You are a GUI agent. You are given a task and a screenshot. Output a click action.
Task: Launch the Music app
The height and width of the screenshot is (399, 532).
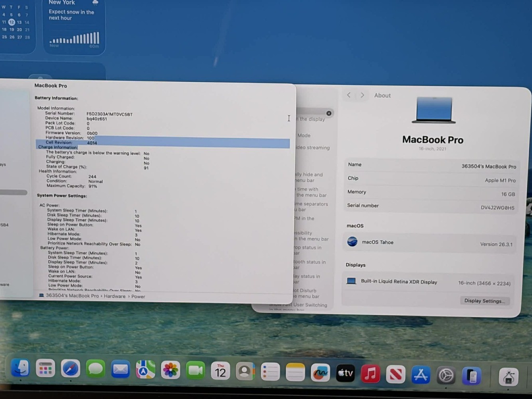point(370,374)
